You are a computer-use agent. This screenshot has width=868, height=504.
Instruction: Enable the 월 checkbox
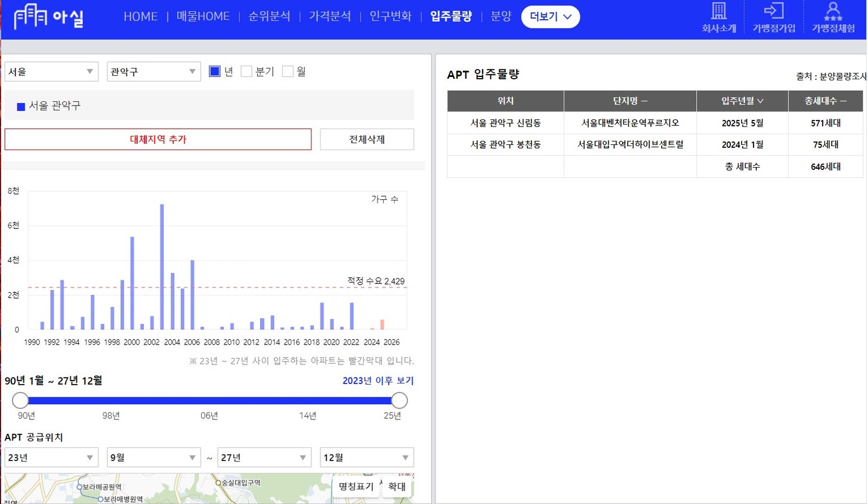pyautogui.click(x=288, y=72)
